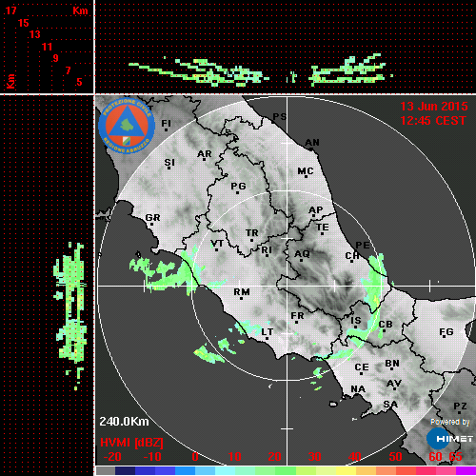Click the PG city marker
The width and height of the screenshot is (476, 476).
click(237, 192)
